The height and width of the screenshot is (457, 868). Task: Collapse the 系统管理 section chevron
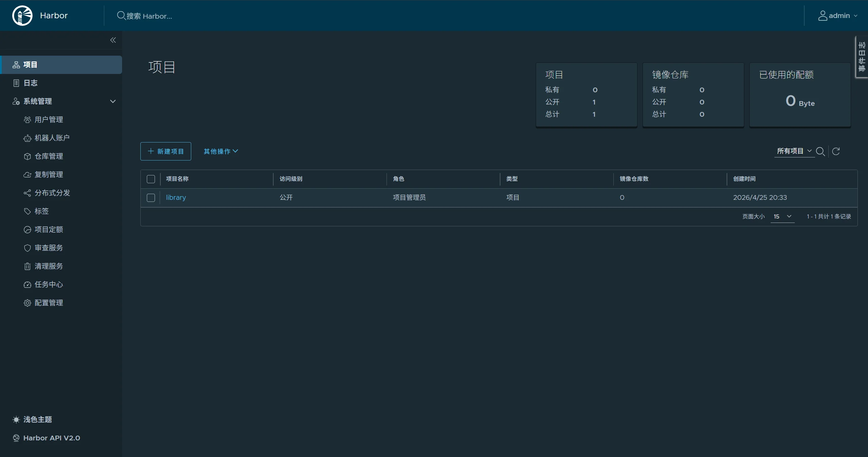click(113, 101)
